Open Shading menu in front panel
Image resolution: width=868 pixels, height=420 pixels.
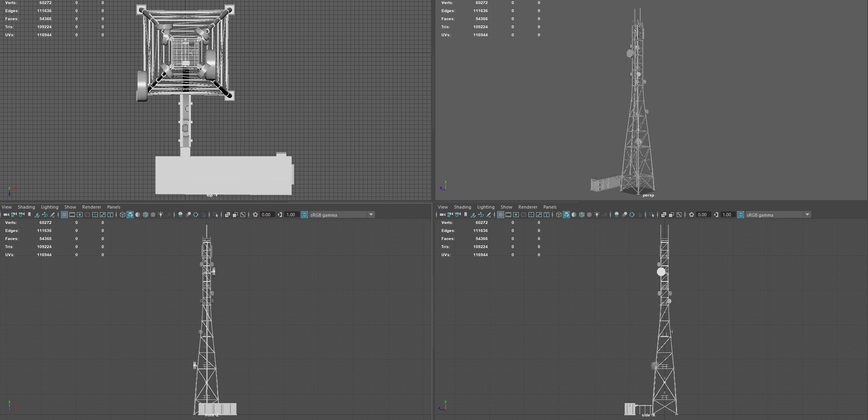coord(26,207)
